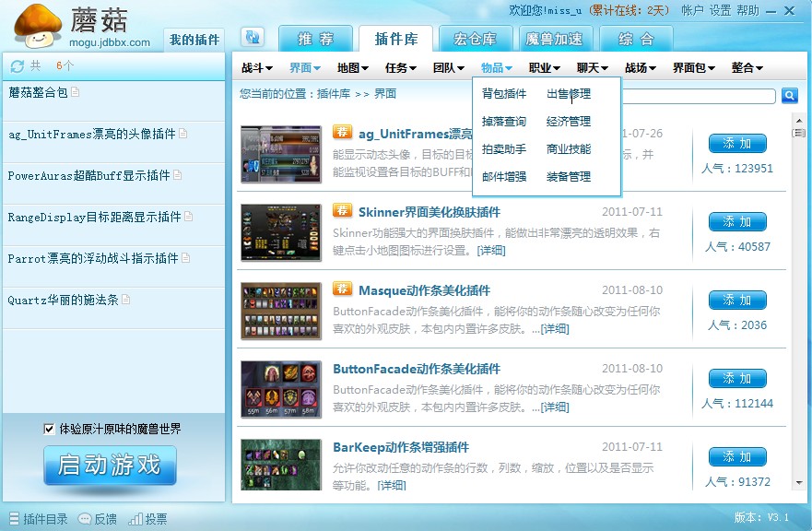Open 反馈 feedback bubble in footer
The width and height of the screenshot is (812, 531).
85,519
